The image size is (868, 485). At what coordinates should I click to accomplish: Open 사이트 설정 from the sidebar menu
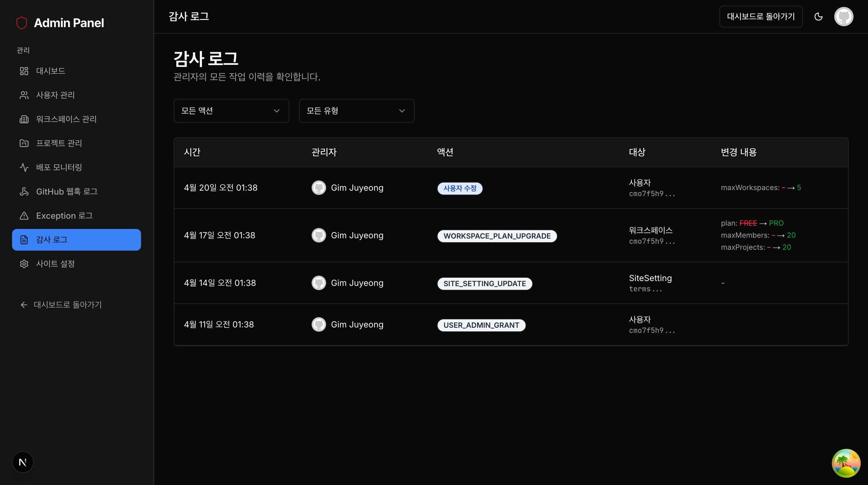click(55, 264)
